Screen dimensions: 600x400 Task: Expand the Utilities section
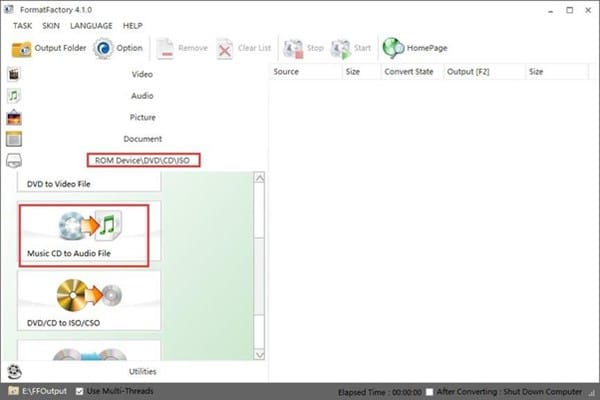[143, 371]
